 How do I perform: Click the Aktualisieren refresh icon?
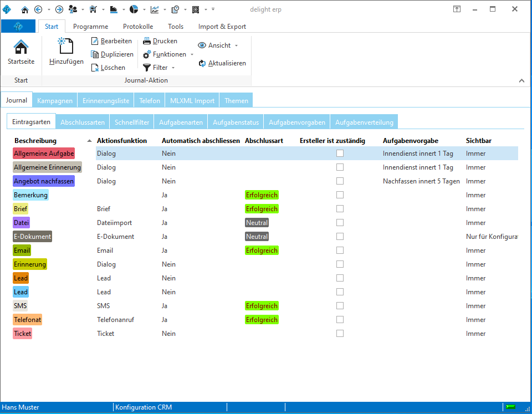coord(202,63)
